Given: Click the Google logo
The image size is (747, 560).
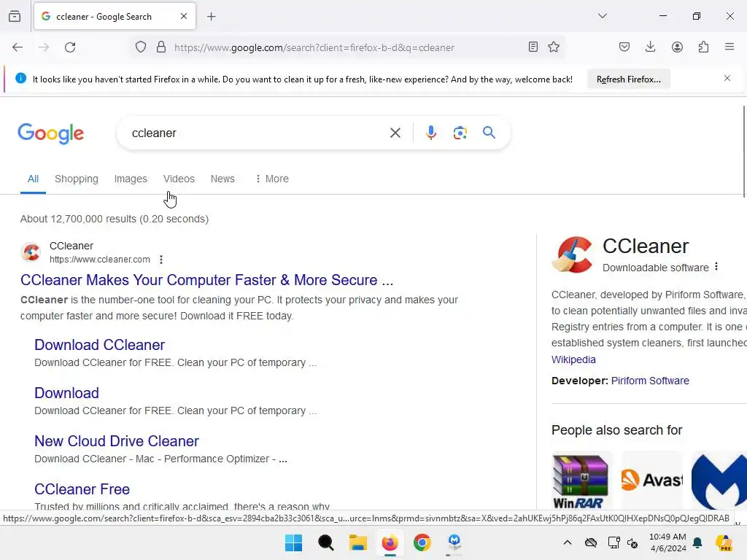Looking at the screenshot, I should click(x=51, y=133).
